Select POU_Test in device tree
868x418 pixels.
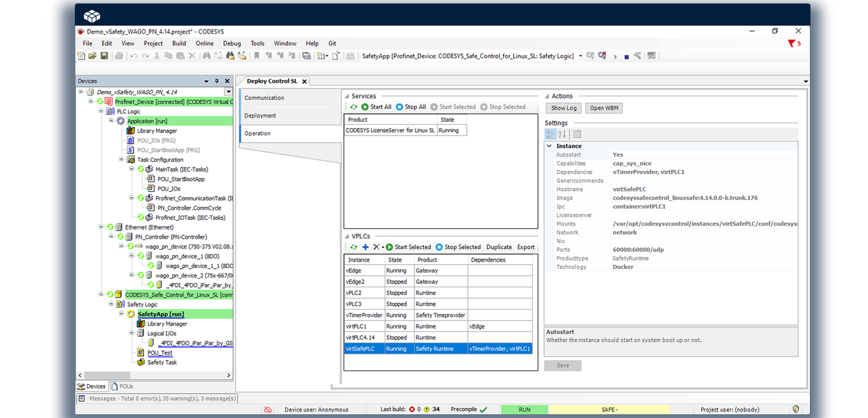(x=160, y=353)
